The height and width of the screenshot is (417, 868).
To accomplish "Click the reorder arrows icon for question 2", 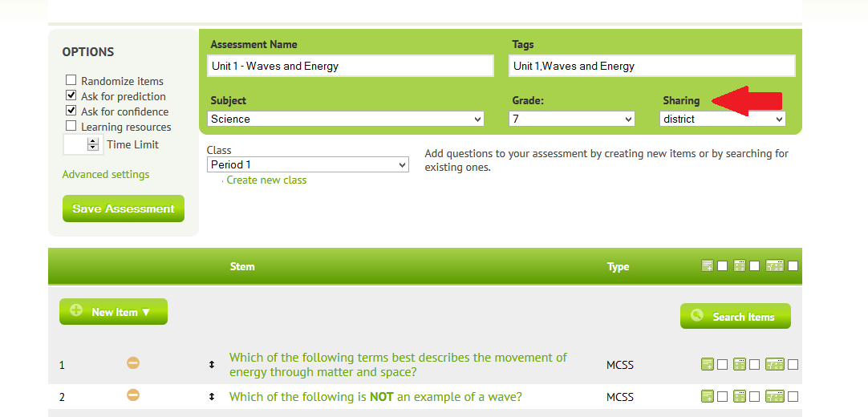I will pyautogui.click(x=212, y=396).
